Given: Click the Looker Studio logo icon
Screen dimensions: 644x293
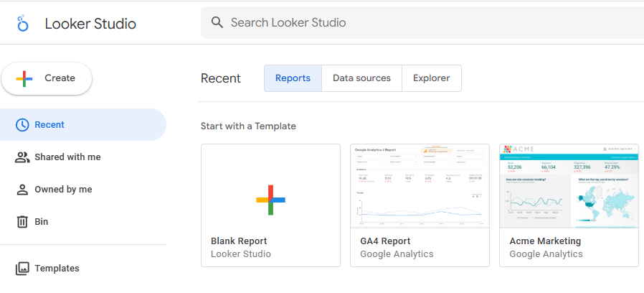Looking at the screenshot, I should 22,23.
